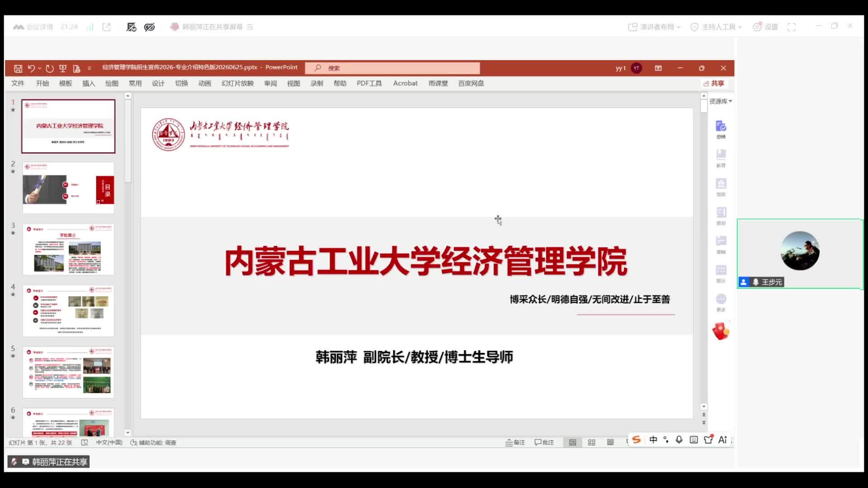868x488 pixels.
Task: Open the 设计 ribbon tab
Action: pyautogui.click(x=158, y=83)
